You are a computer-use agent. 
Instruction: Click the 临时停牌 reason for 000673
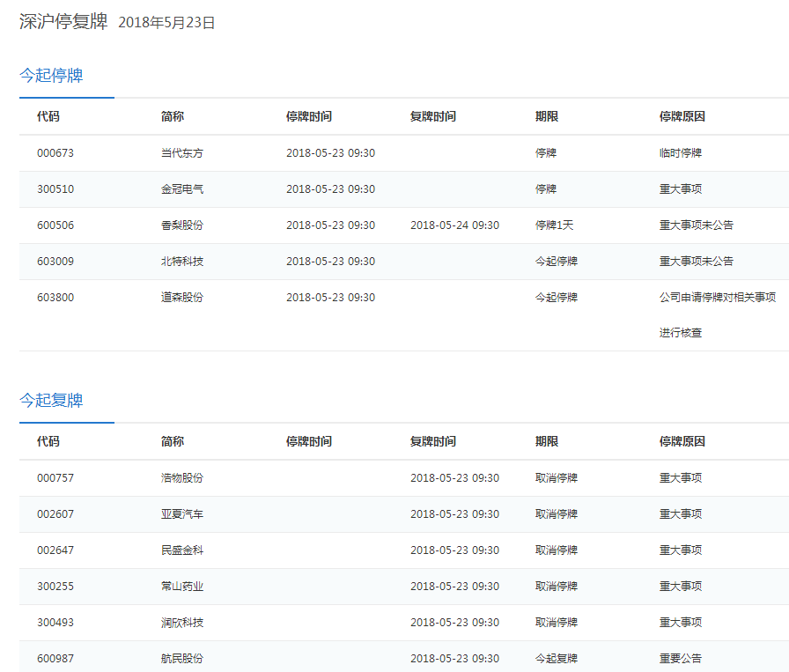click(680, 153)
